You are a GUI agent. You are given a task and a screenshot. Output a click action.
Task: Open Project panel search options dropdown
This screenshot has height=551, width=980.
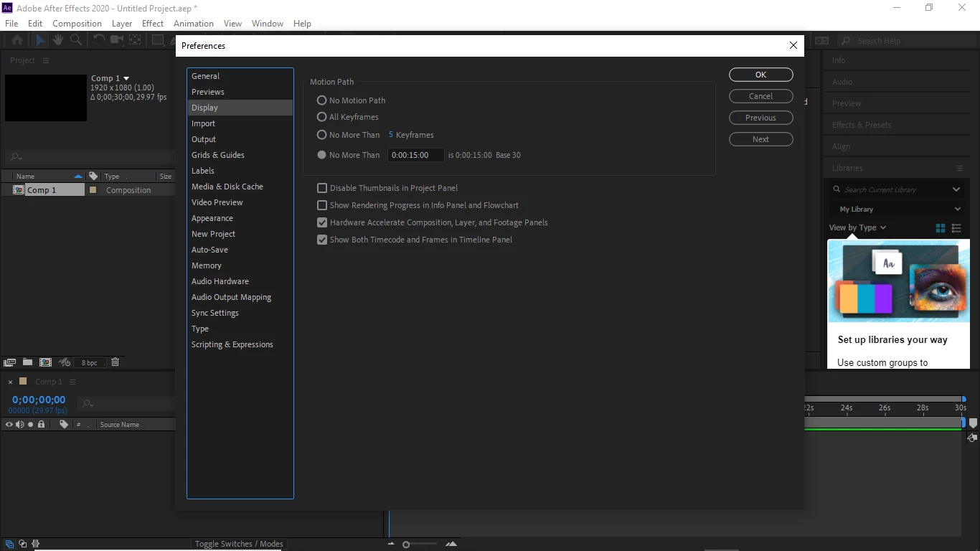[15, 156]
